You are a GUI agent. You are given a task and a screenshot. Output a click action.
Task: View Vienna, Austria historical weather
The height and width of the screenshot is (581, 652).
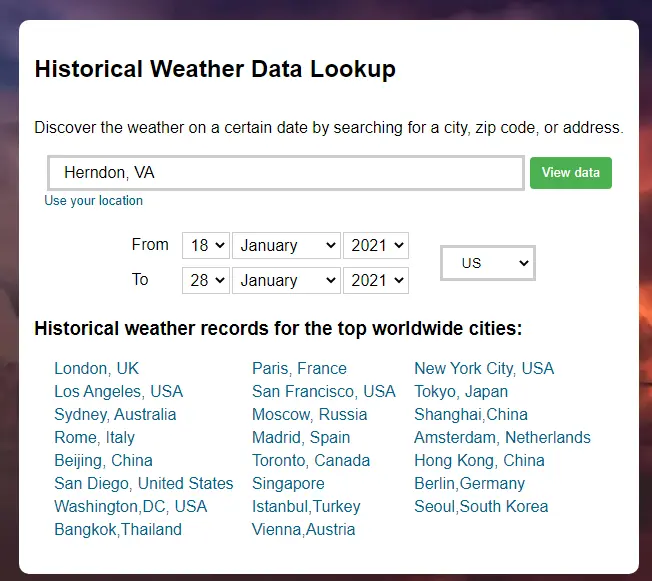pos(303,529)
